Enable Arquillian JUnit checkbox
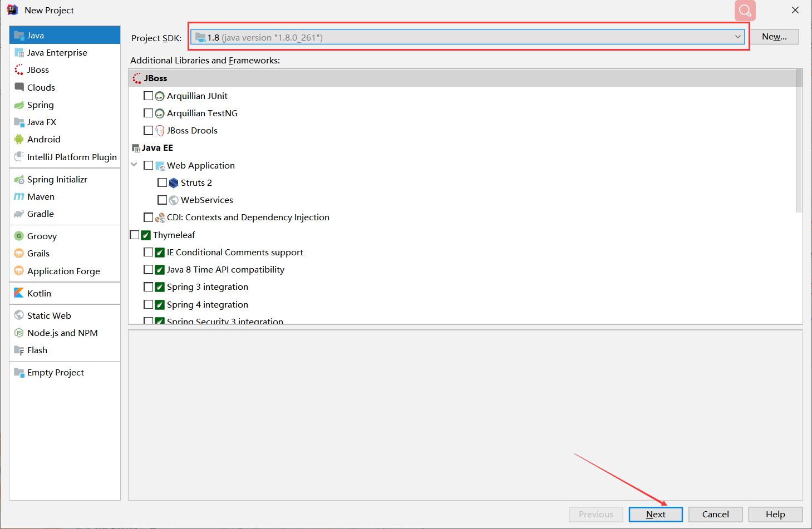 [x=148, y=96]
